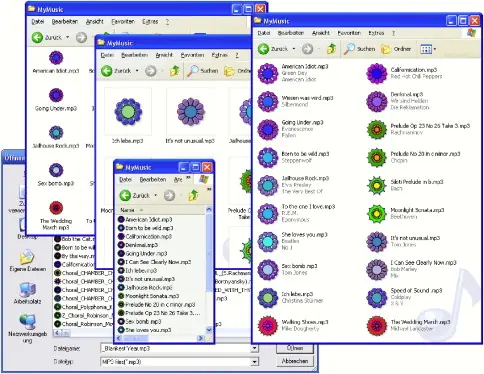Open Zurück history arrow in back-left icon window
Screen dimensions: 484x374
68,37
